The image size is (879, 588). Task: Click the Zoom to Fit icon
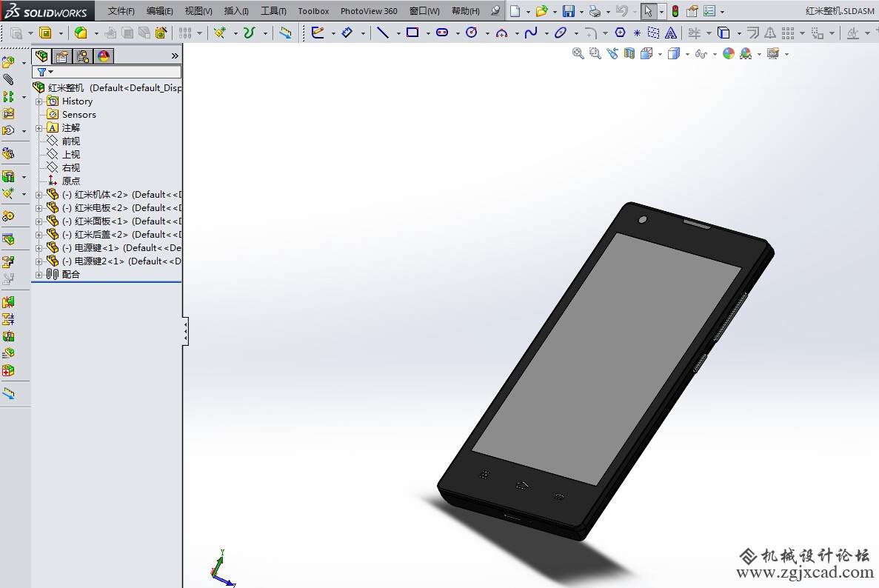[578, 54]
